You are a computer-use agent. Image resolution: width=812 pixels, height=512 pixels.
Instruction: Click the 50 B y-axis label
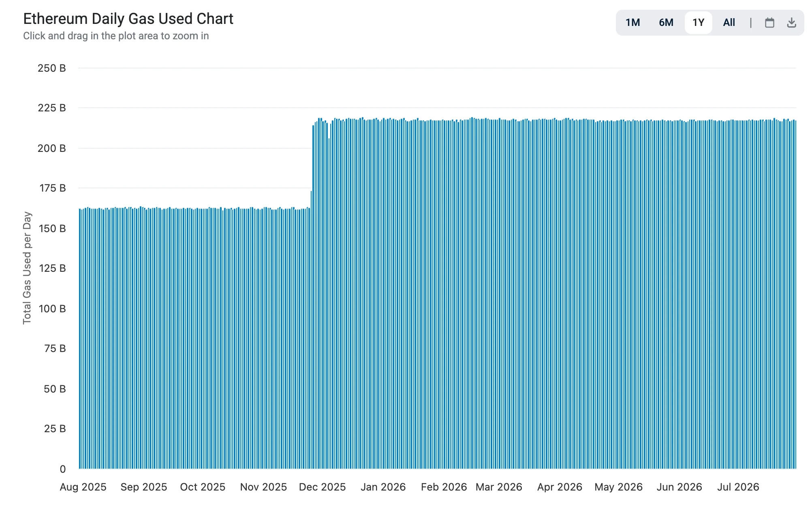pos(55,389)
